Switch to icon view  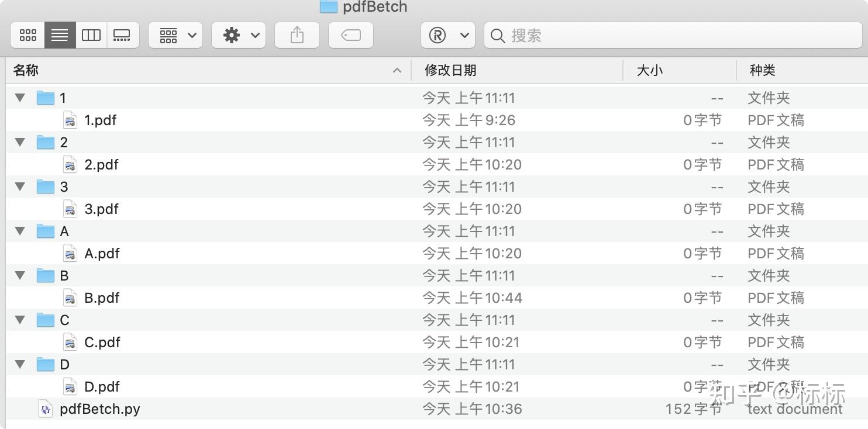point(27,36)
